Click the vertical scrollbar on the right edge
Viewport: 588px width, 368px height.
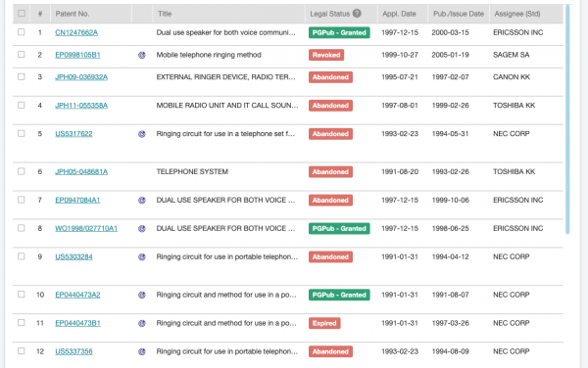click(567, 119)
